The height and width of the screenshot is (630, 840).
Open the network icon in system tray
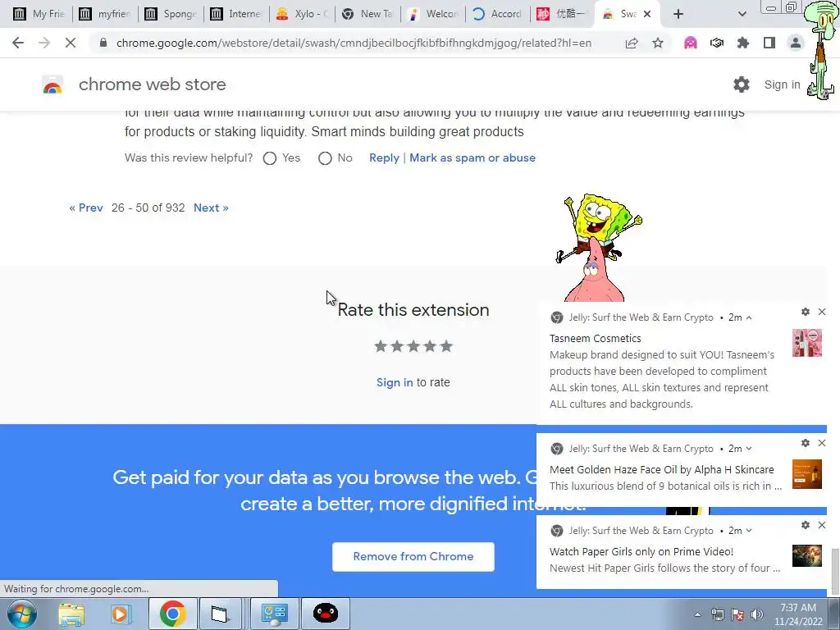coord(717,614)
